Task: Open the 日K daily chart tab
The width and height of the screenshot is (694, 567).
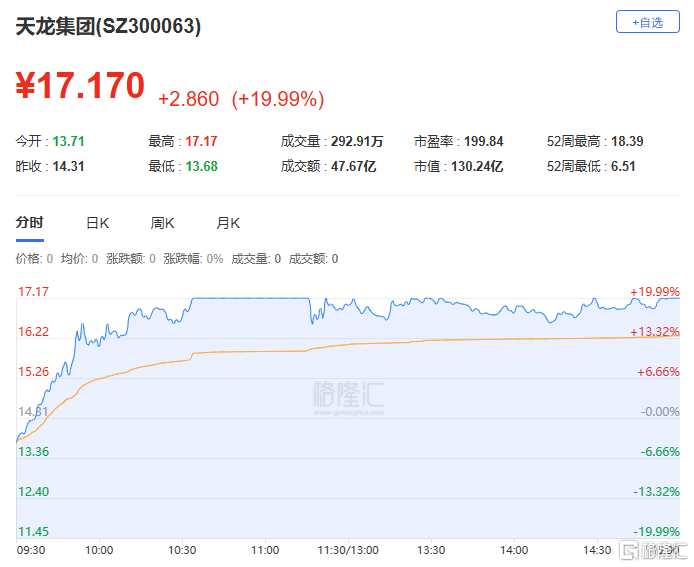Action: pyautogui.click(x=97, y=223)
